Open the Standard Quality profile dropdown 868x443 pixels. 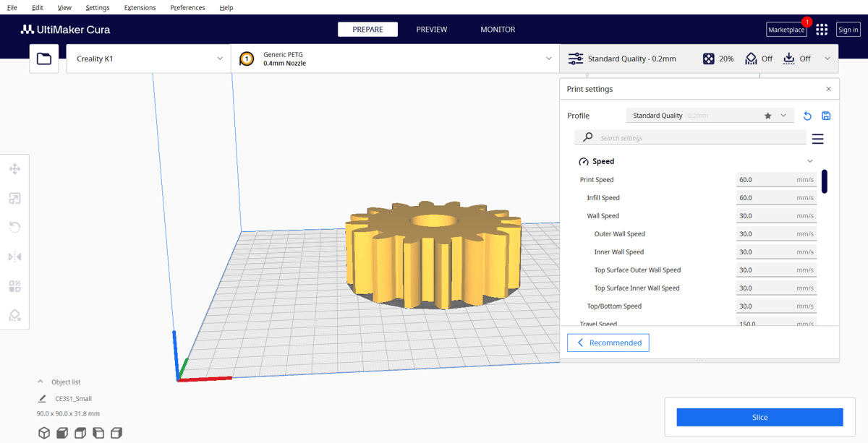pos(710,116)
